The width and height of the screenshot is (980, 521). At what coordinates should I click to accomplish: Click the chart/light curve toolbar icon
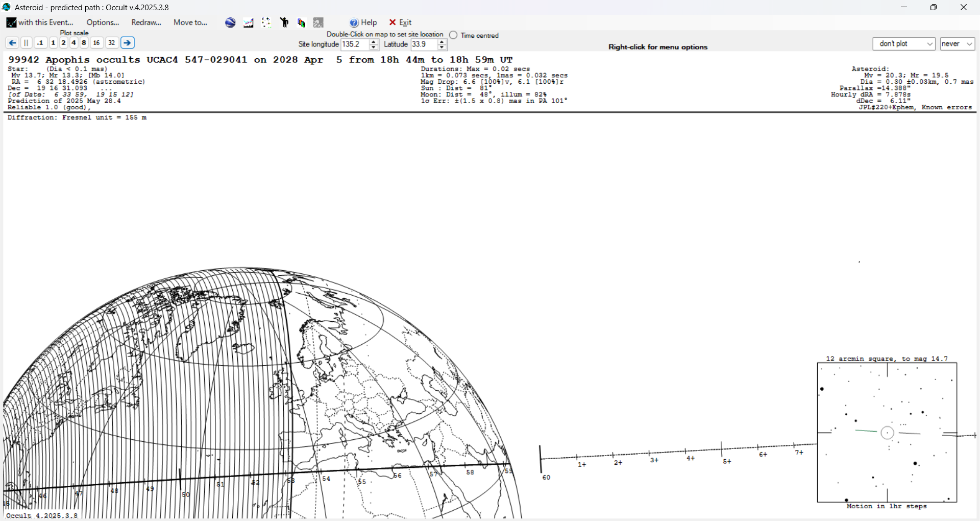pos(249,22)
